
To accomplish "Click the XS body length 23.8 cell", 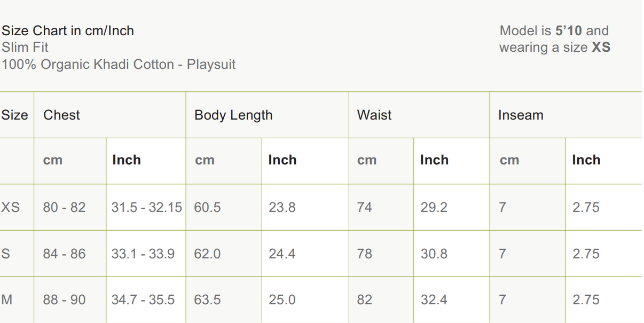I will (x=282, y=207).
